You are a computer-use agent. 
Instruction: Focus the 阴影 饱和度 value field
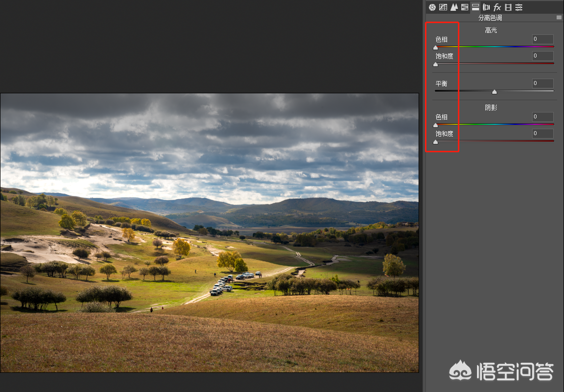[x=543, y=134]
